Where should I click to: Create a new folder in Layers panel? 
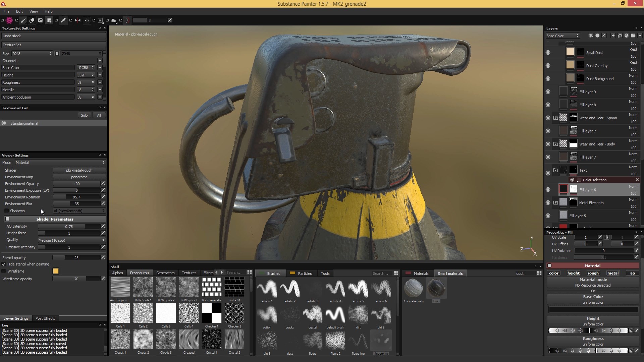[x=633, y=36]
